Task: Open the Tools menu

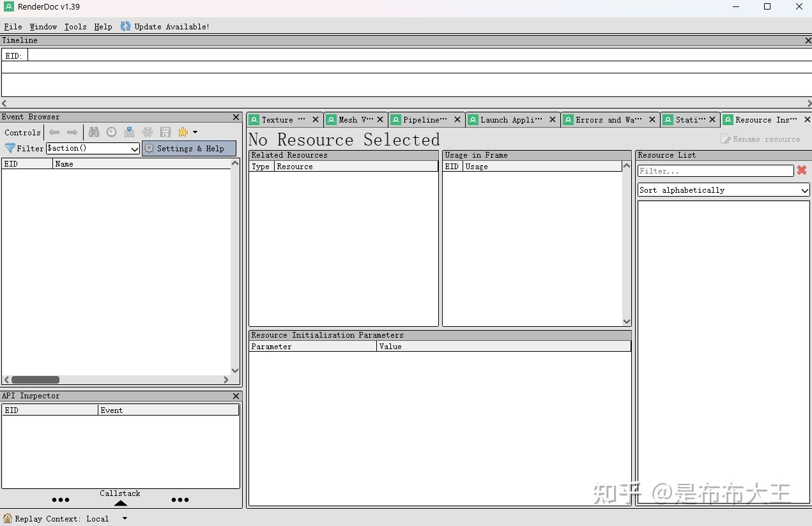Action: [x=75, y=27]
